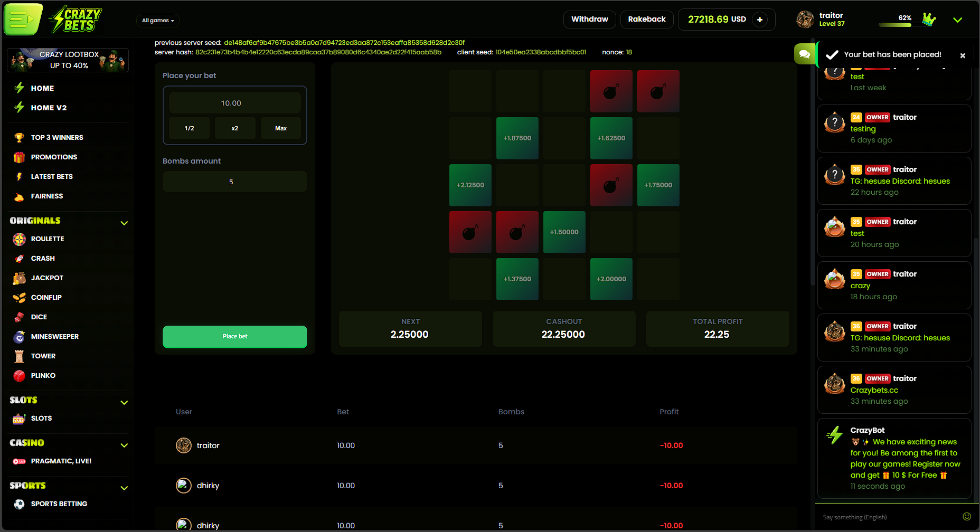Open Pragmatic, Live! casino
Image resolution: width=980 pixels, height=532 pixels.
(x=61, y=461)
